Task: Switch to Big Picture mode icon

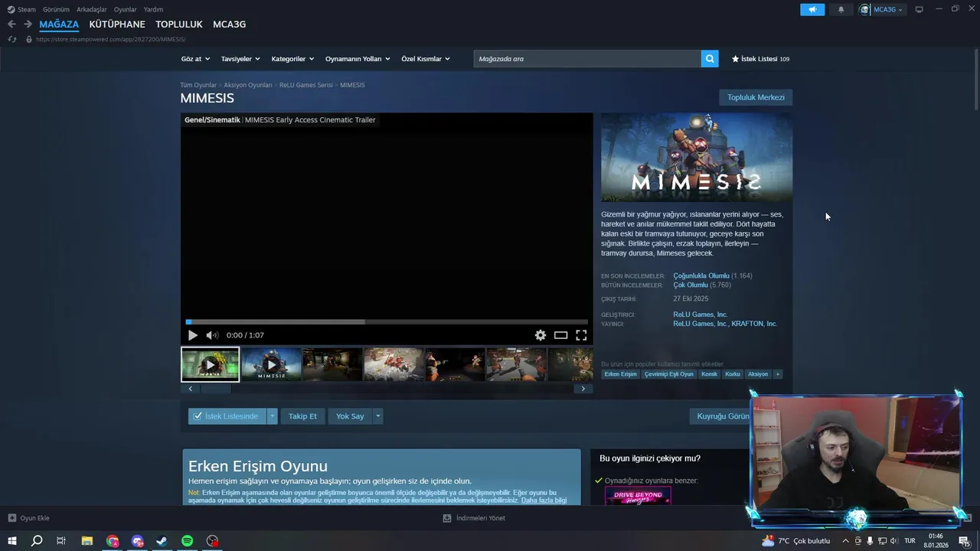Action: (920, 9)
